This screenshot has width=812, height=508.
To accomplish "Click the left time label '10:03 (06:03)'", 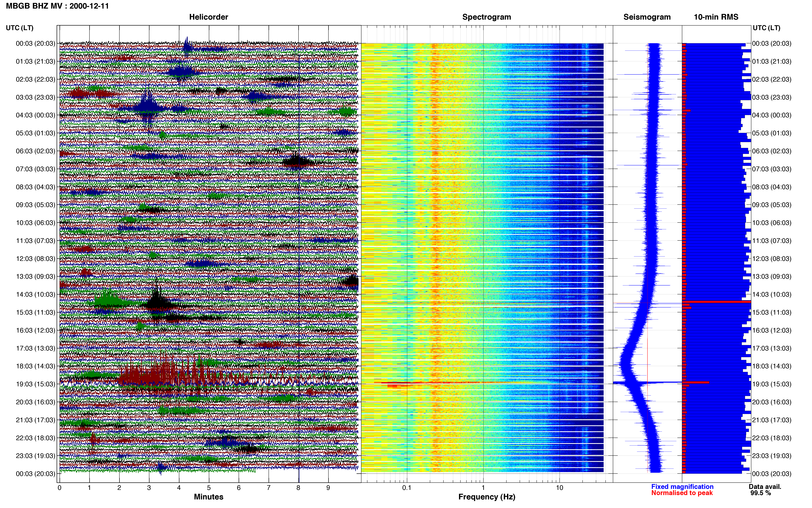I will (x=35, y=223).
